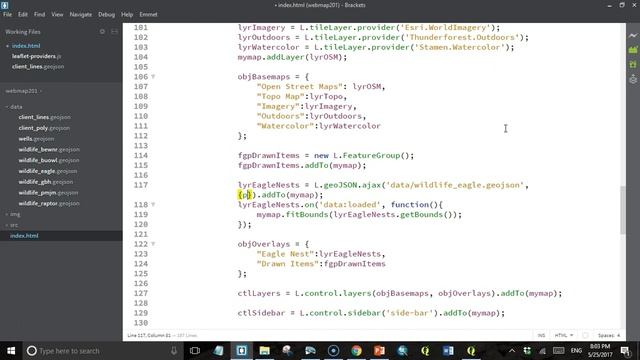This screenshot has width=640, height=360.
Task: Open the Emmet menu
Action: (x=148, y=14)
